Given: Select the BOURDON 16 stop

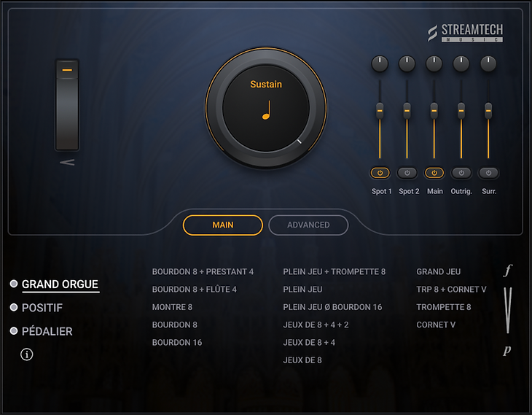Looking at the screenshot, I should point(177,342).
